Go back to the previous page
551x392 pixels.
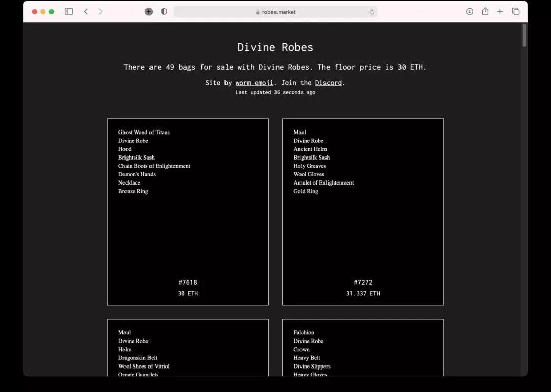click(86, 12)
